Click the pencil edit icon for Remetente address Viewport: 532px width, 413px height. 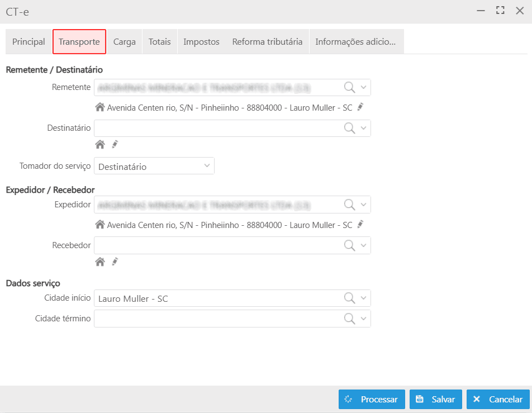click(360, 107)
